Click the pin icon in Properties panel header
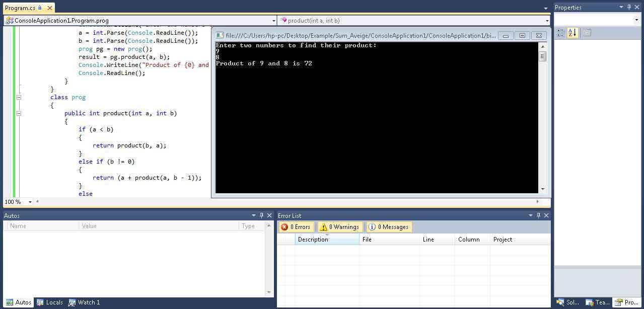The width and height of the screenshot is (644, 309). (629, 7)
